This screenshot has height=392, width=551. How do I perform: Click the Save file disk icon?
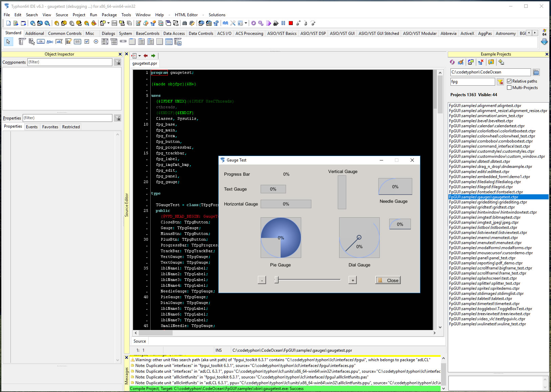point(114,23)
